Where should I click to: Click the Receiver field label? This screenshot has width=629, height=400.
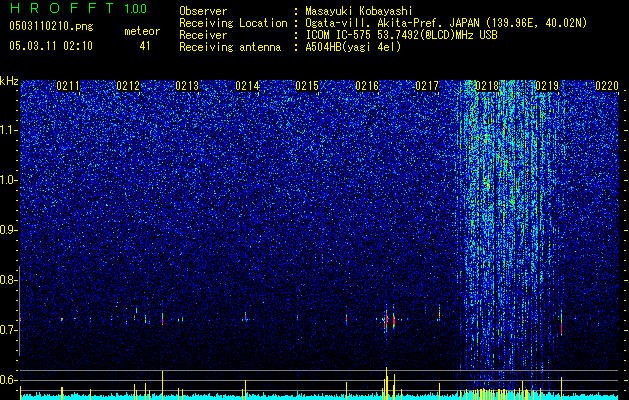pyautogui.click(x=203, y=35)
